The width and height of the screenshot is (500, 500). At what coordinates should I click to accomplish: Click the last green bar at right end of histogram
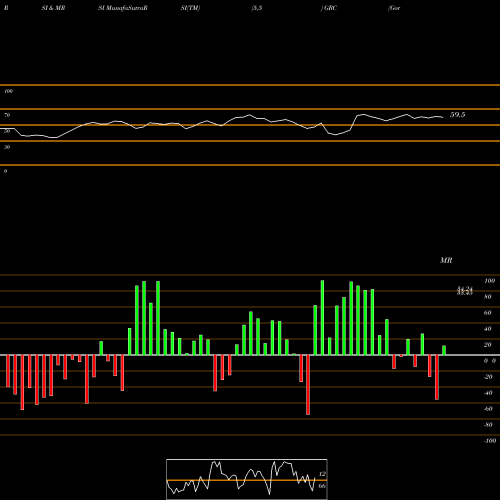[444, 350]
